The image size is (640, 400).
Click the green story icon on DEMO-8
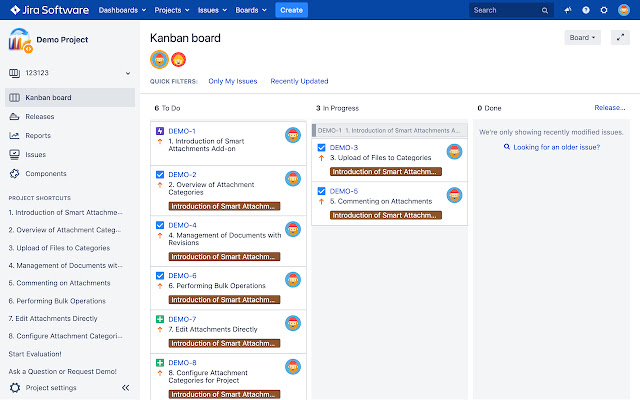coord(160,362)
